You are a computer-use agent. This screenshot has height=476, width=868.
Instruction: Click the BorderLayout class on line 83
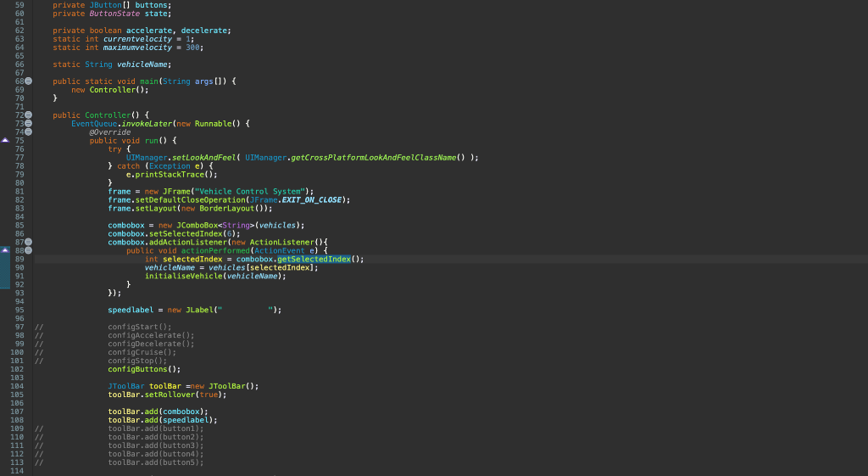tap(229, 209)
